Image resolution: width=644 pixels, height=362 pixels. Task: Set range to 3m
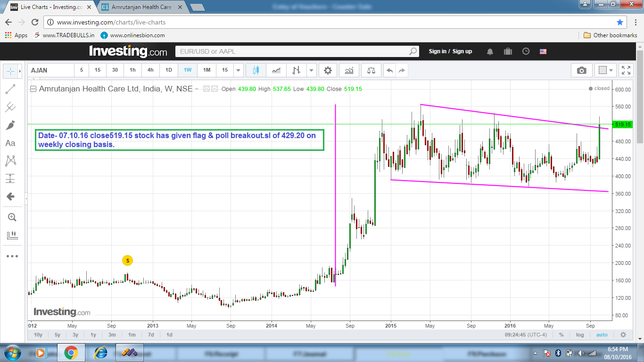(112, 335)
